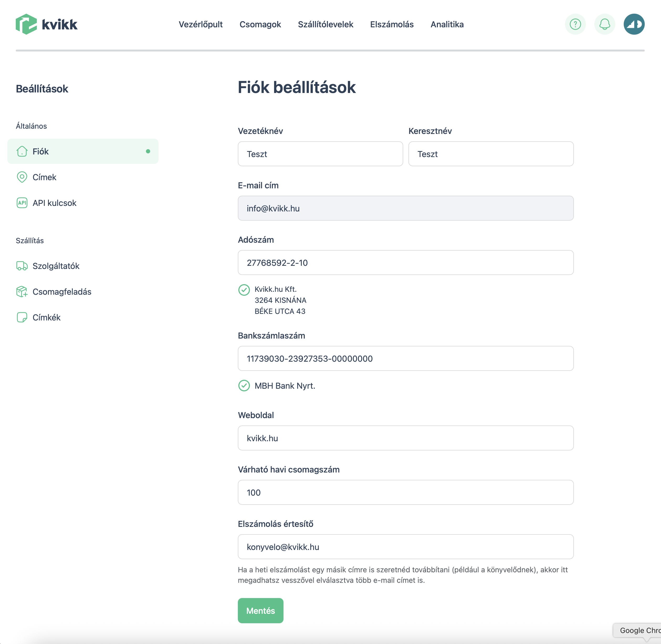Image resolution: width=661 pixels, height=644 pixels.
Task: Click the Csomagfeladás package icon
Action: (x=22, y=292)
